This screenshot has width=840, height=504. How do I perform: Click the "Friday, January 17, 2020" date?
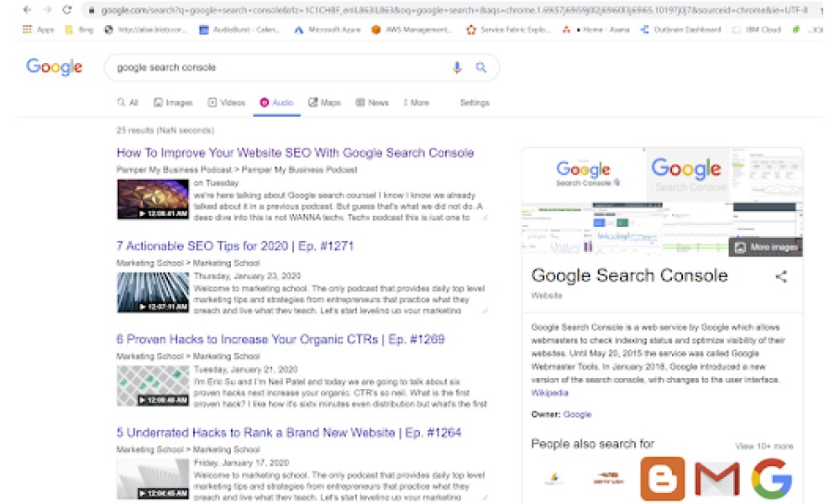click(241, 462)
